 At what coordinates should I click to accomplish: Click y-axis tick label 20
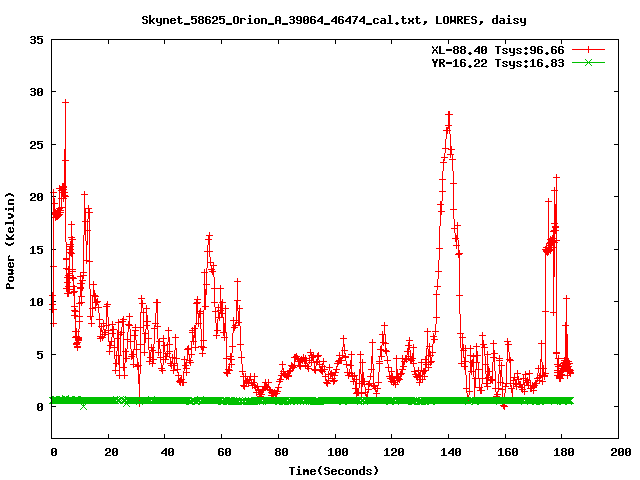point(37,197)
